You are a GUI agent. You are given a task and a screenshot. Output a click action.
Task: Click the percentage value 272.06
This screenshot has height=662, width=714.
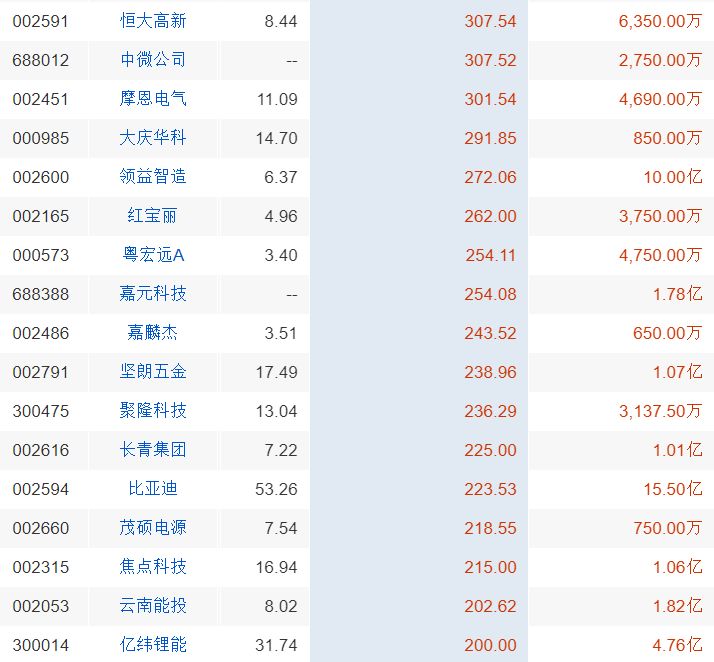[x=490, y=177]
